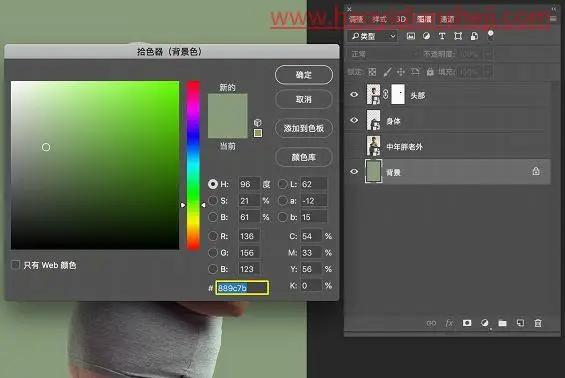
Task: Switch to the 样式 tab
Action: click(379, 19)
